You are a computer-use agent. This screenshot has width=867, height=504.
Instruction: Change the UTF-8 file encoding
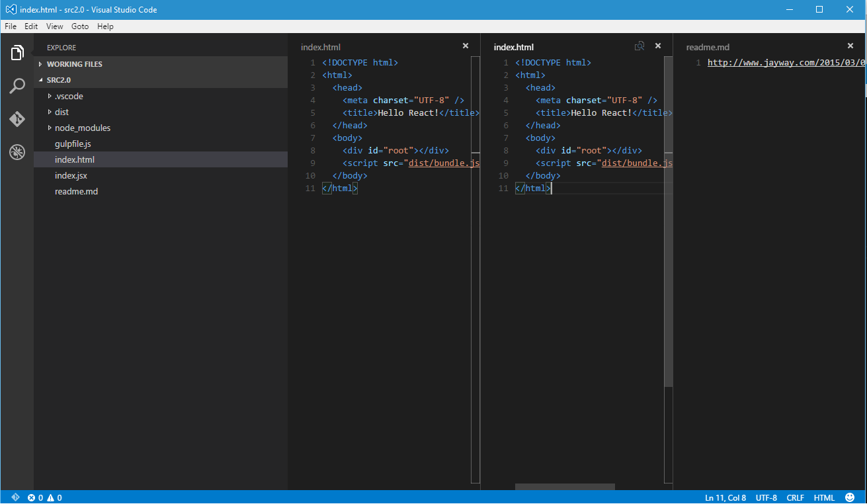(766, 497)
